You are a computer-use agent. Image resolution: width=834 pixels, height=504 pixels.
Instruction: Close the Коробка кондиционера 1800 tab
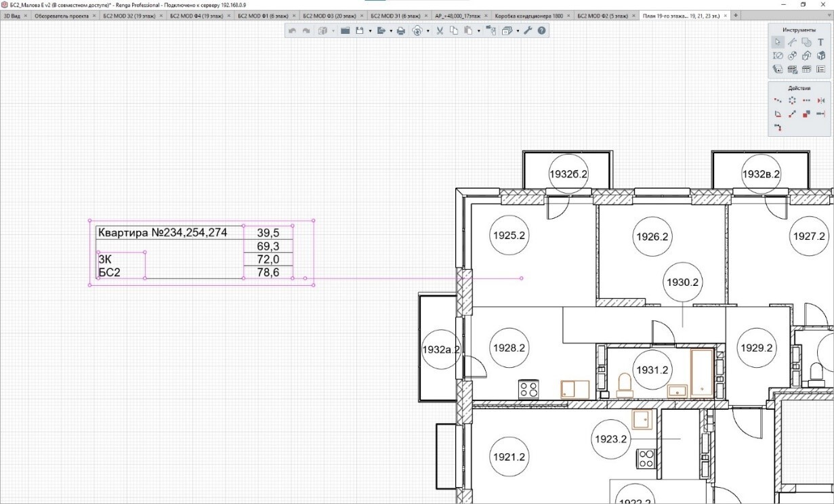point(568,15)
